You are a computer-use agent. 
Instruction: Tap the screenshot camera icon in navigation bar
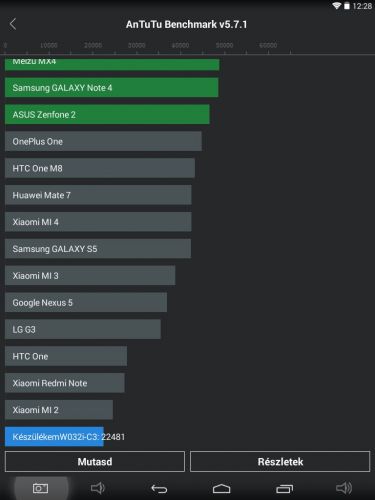coord(41,488)
